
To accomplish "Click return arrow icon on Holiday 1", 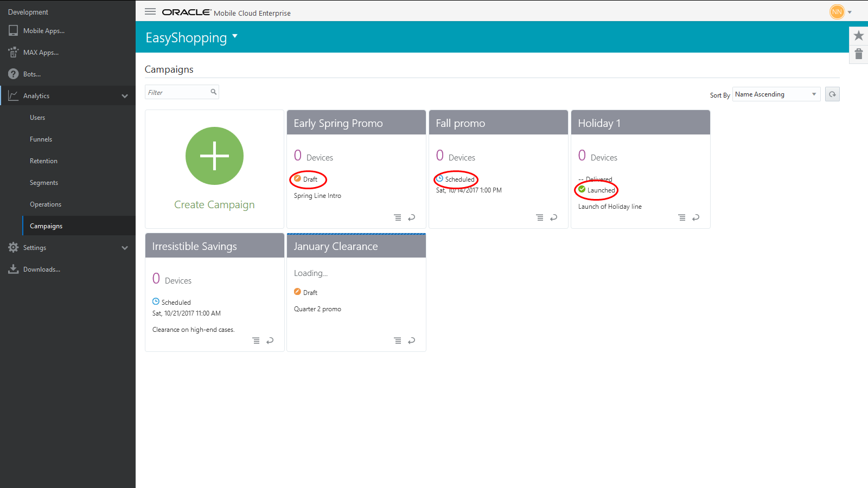I will [696, 217].
